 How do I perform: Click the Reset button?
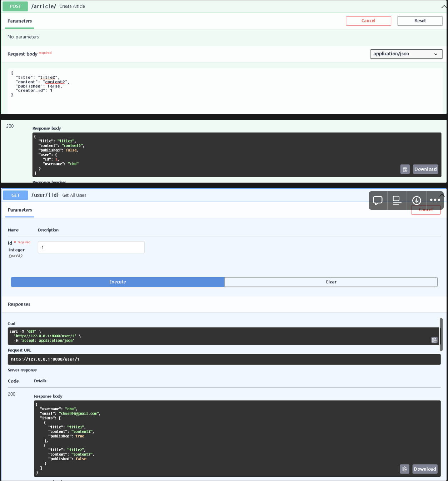pyautogui.click(x=420, y=21)
